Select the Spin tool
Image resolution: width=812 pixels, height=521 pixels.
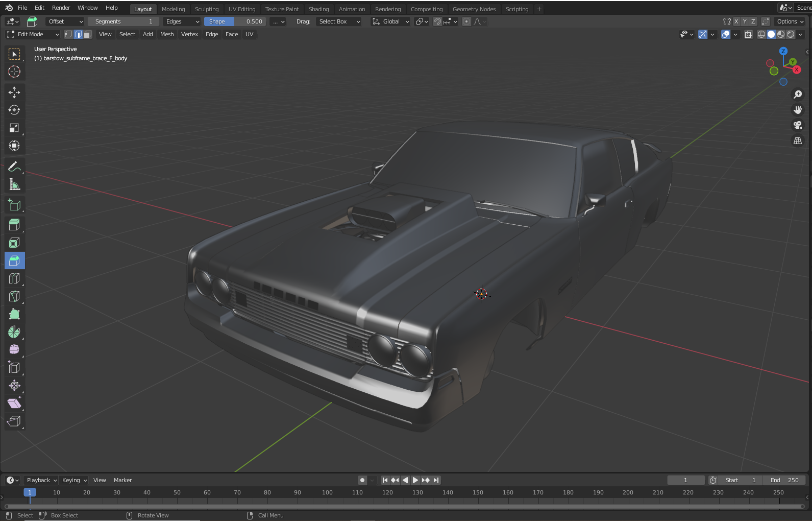point(14,332)
